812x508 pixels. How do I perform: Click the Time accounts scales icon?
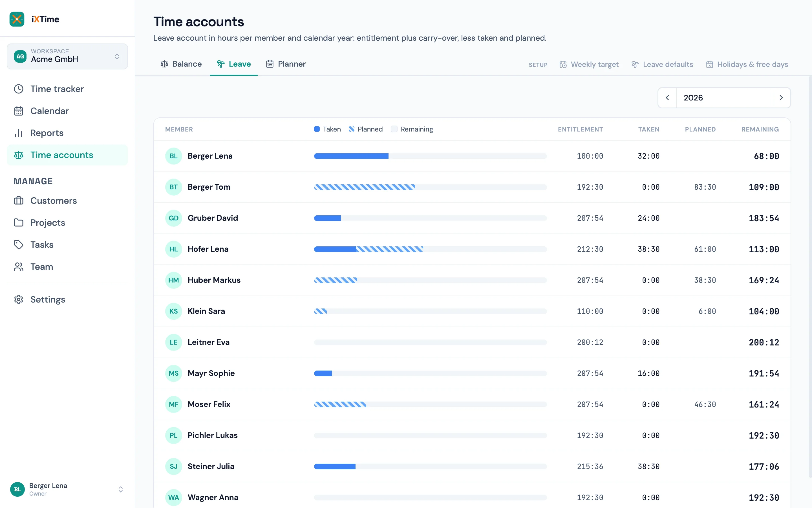(18, 155)
